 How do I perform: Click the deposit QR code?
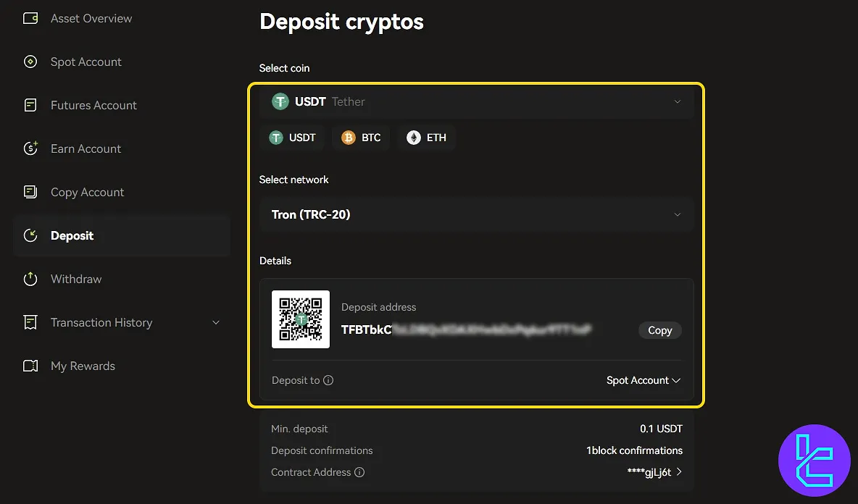tap(301, 319)
